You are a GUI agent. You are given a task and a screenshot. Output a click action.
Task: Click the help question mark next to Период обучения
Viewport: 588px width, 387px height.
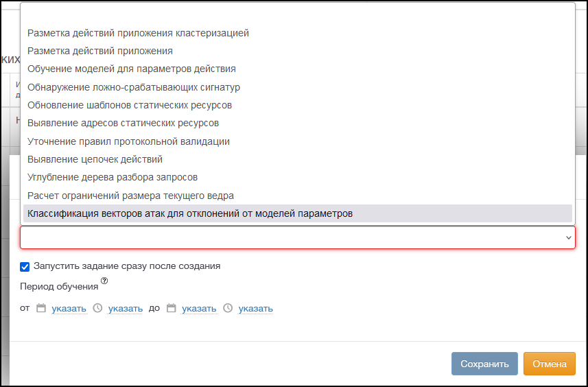pyautogui.click(x=104, y=281)
